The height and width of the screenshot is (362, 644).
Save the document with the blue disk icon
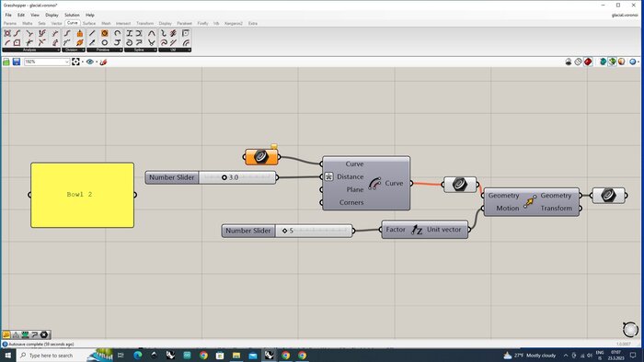[x=17, y=62]
